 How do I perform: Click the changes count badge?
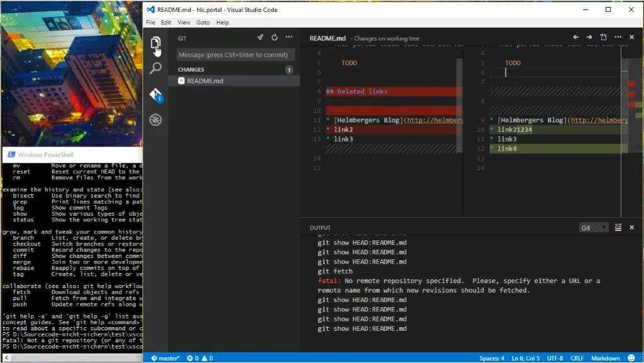click(x=289, y=70)
